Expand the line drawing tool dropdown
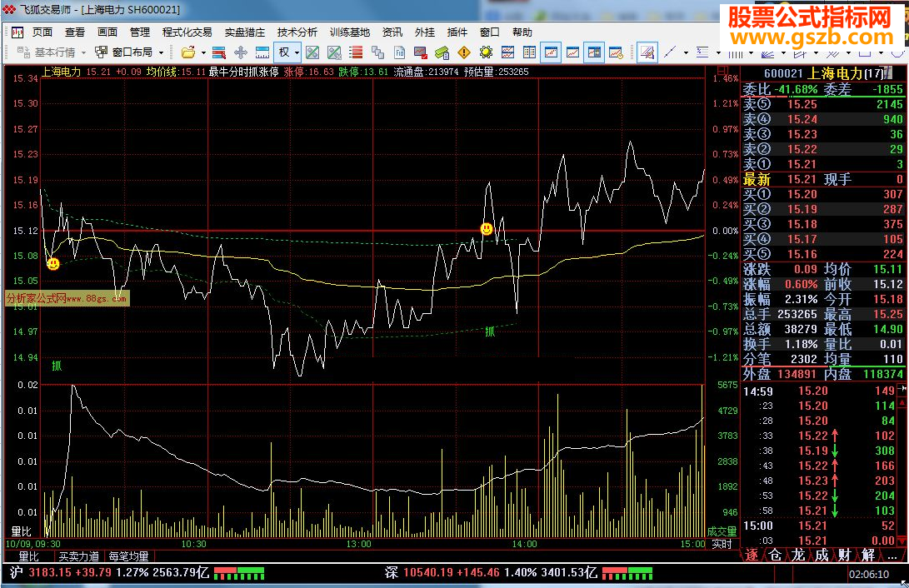This screenshot has height=588, width=909. coord(686,52)
